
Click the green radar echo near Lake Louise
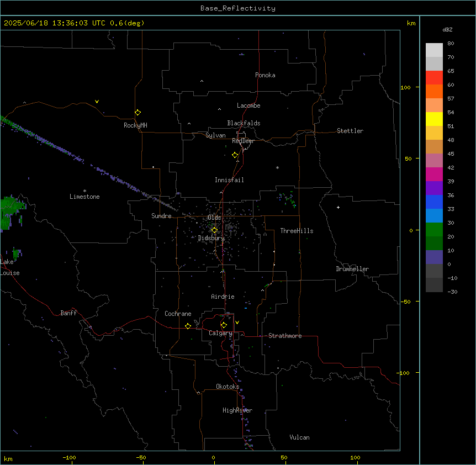(17, 253)
